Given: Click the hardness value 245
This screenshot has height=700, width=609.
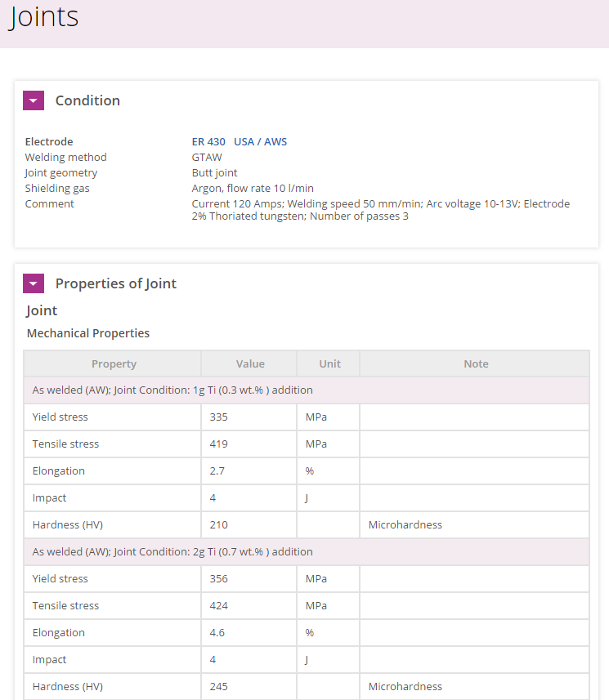Looking at the screenshot, I should click(219, 686).
